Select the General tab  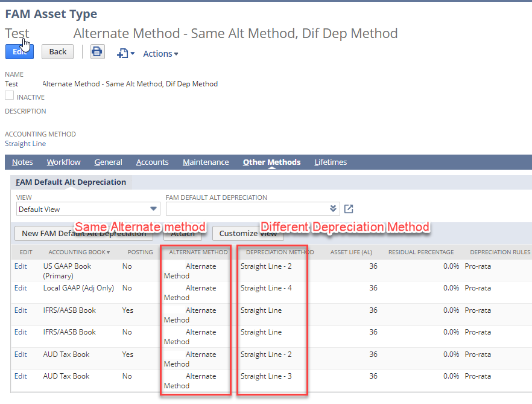[x=108, y=162]
